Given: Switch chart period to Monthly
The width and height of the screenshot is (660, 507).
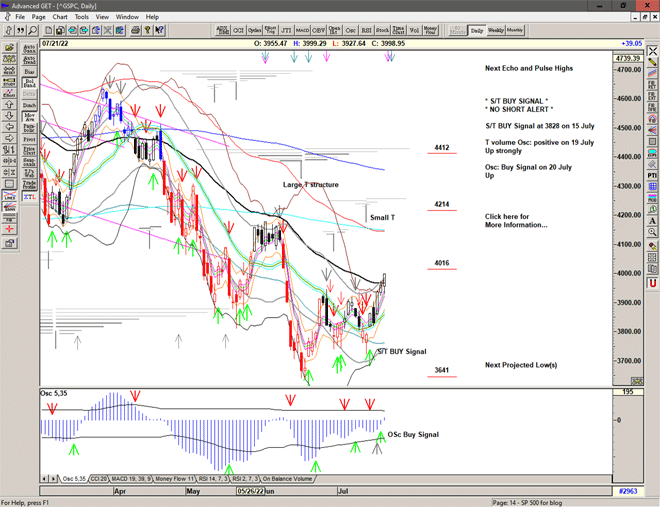Looking at the screenshot, I should point(517,30).
